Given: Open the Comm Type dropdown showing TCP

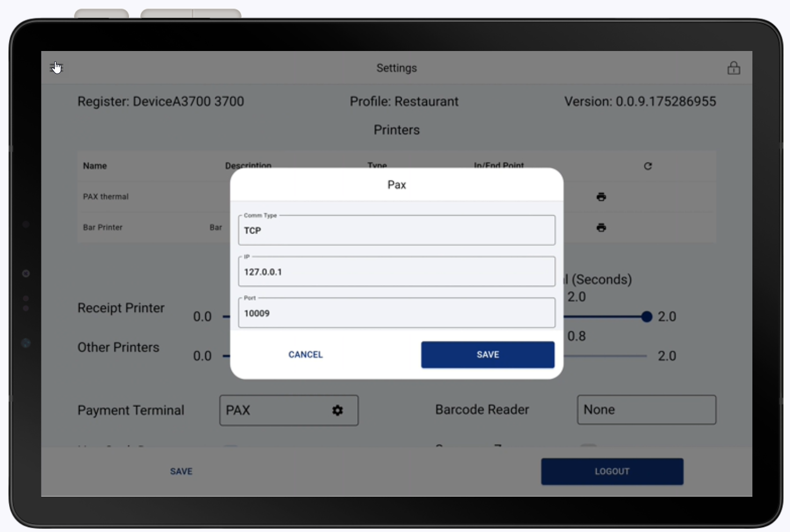Looking at the screenshot, I should tap(396, 230).
